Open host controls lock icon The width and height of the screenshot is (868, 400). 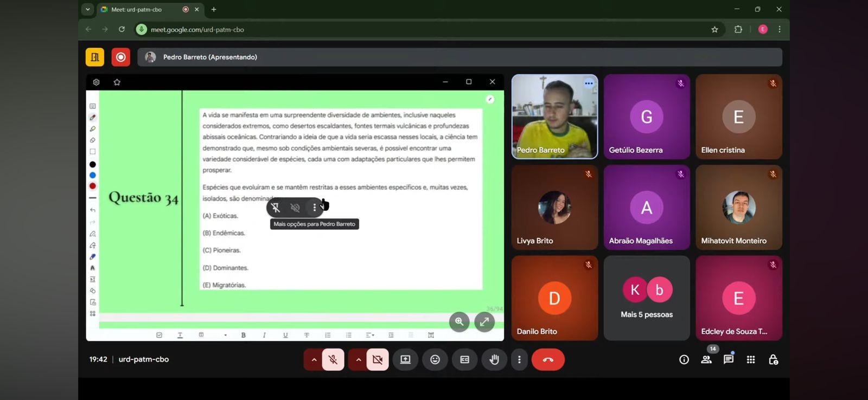point(773,359)
